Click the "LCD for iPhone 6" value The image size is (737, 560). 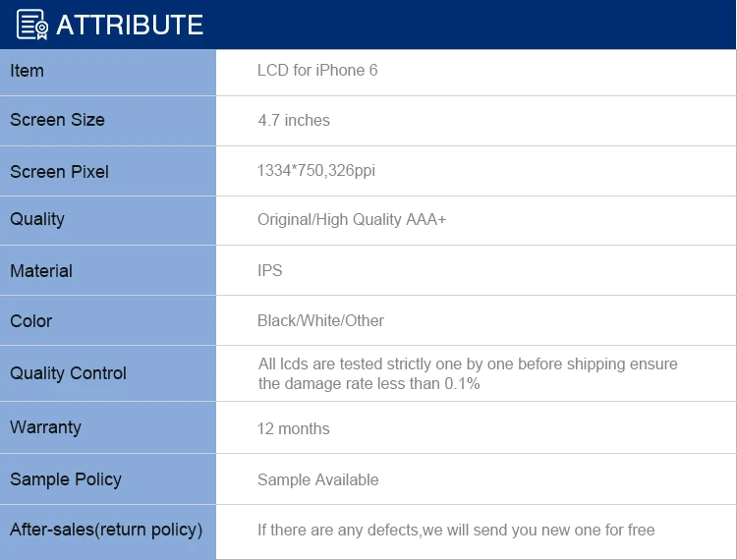click(317, 71)
